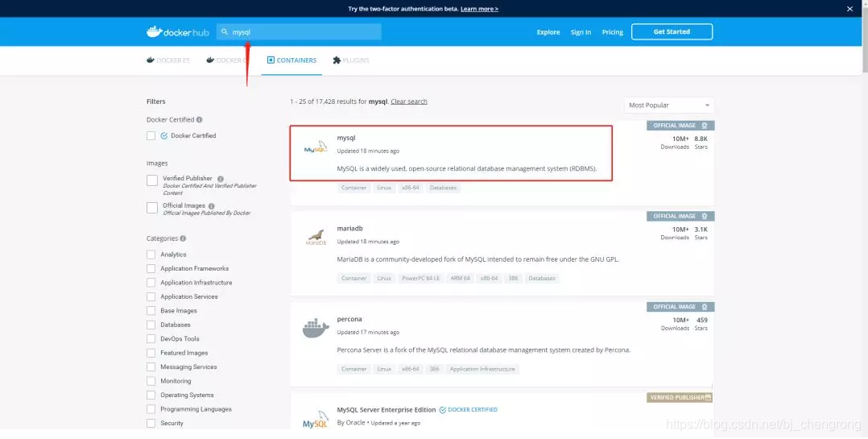
Task: Open the Explore link
Action: (548, 32)
